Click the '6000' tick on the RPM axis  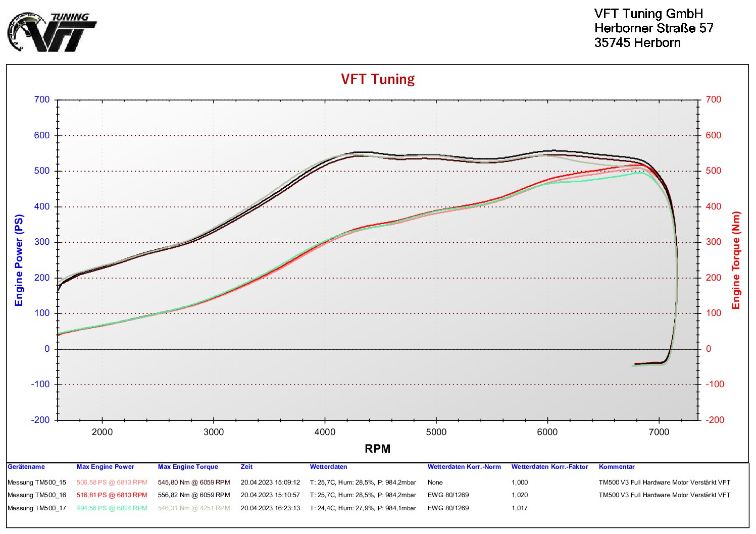(547, 432)
